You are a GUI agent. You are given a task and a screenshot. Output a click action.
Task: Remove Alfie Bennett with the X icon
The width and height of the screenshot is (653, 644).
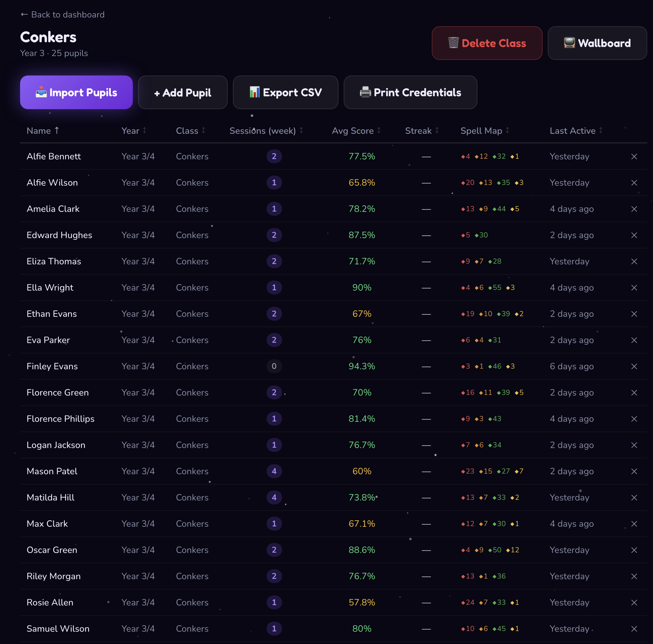click(x=634, y=156)
